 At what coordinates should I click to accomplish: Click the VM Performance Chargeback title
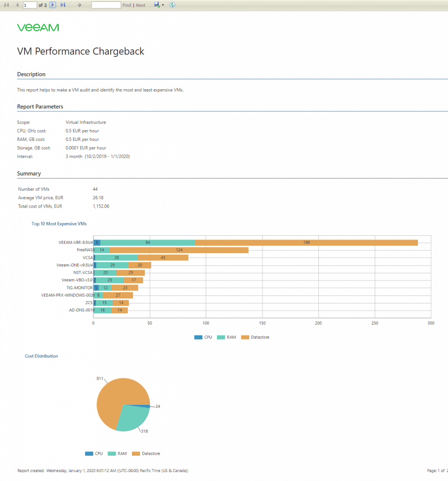point(80,51)
